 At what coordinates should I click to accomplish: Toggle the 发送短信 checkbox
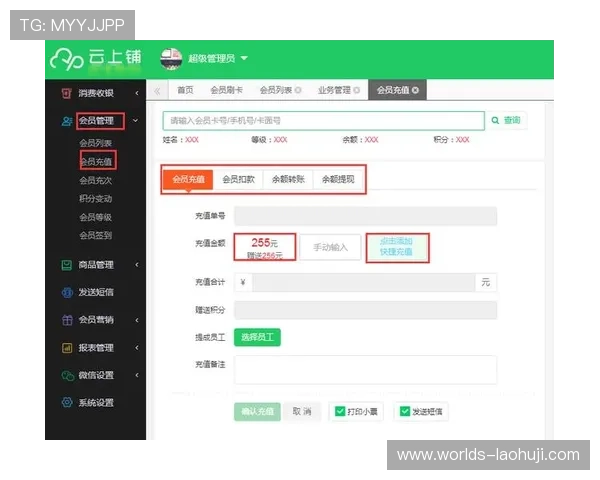404,411
